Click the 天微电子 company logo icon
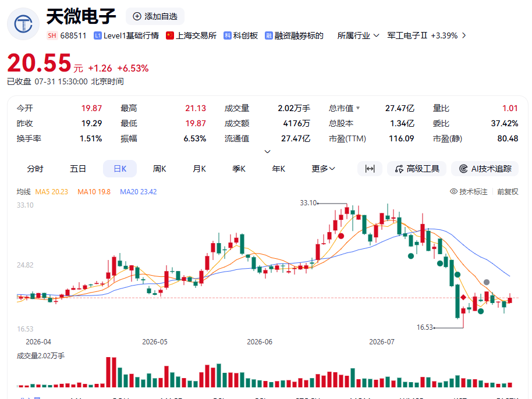The height and width of the screenshot is (399, 532). point(23,24)
